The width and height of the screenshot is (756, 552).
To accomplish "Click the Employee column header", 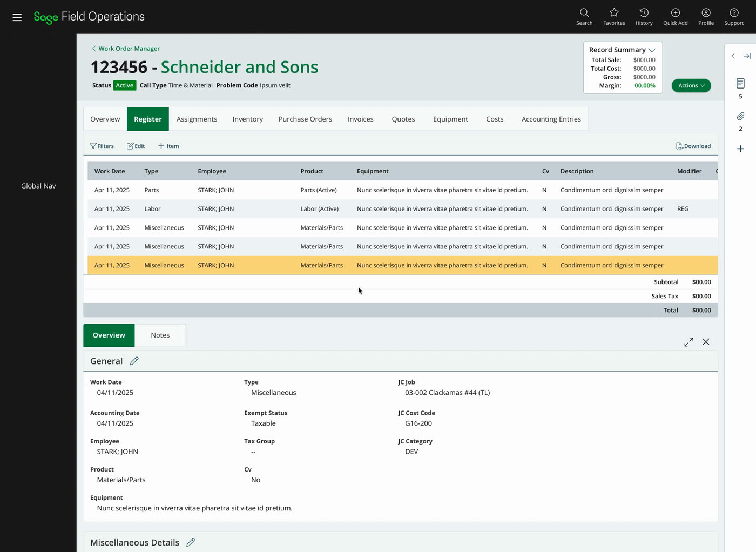I will point(212,171).
